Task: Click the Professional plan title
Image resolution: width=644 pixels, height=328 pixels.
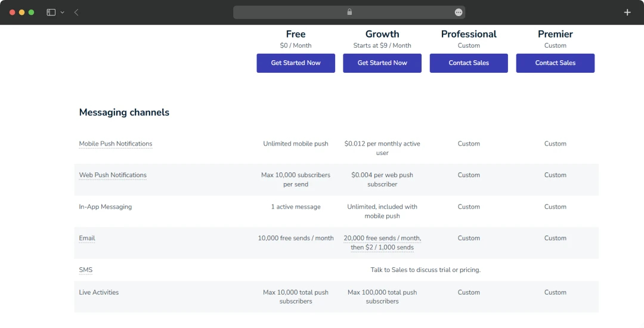Action: click(469, 34)
